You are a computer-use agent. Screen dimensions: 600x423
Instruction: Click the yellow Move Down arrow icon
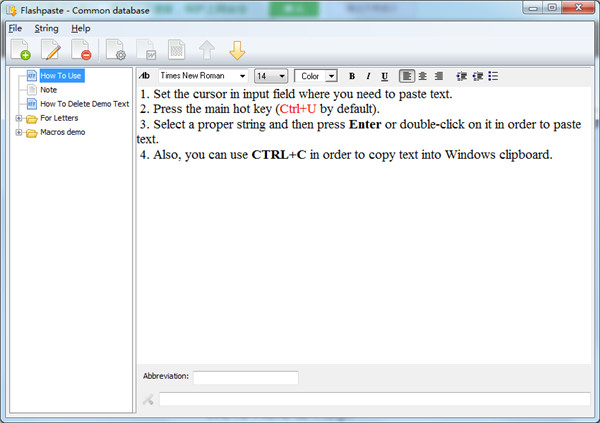[x=237, y=50]
